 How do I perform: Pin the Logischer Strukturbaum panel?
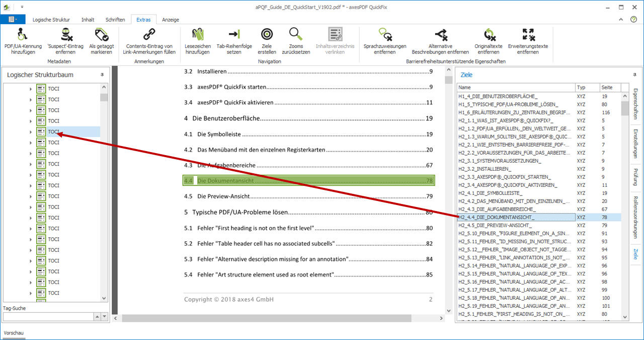(x=102, y=75)
